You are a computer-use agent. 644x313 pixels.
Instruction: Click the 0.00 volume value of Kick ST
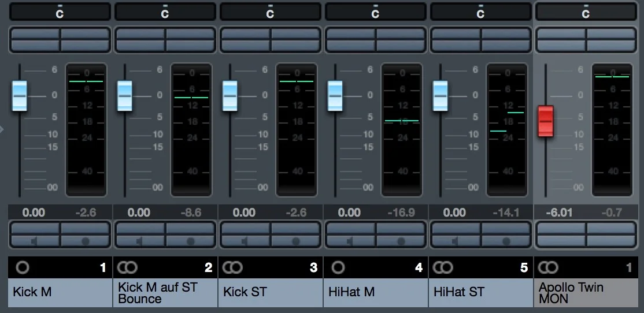244,213
